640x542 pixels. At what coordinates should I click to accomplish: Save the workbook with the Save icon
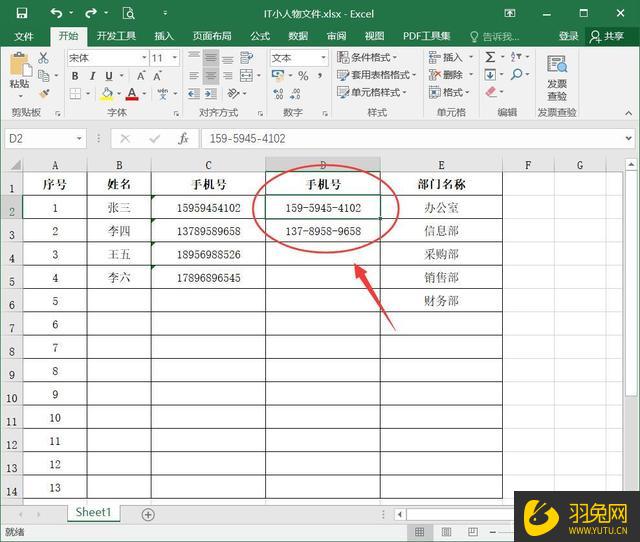[22, 13]
